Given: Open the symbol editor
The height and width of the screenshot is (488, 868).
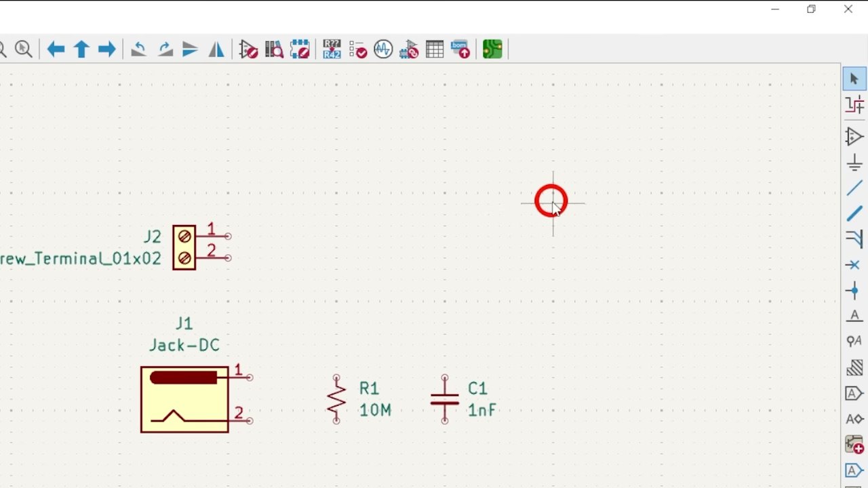Looking at the screenshot, I should point(248,49).
